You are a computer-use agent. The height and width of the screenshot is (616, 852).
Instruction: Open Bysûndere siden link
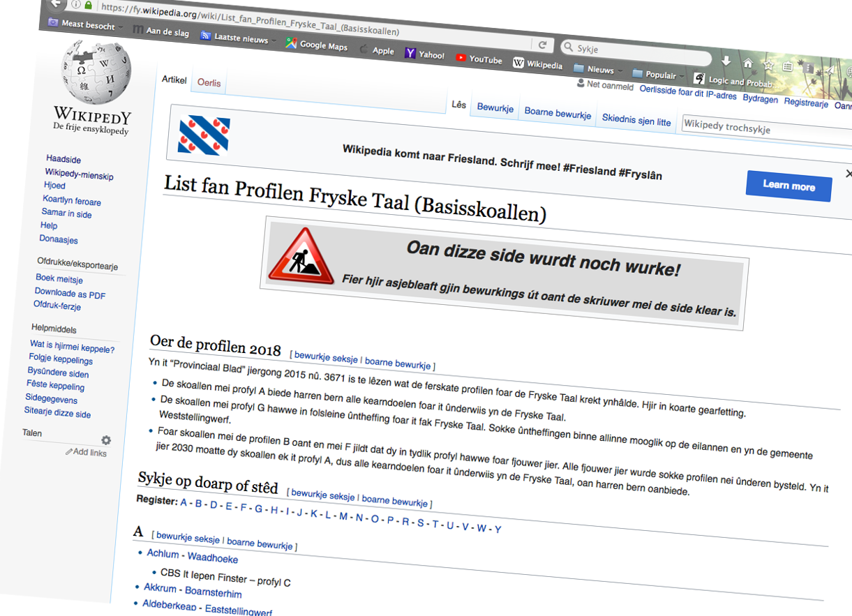pyautogui.click(x=58, y=373)
